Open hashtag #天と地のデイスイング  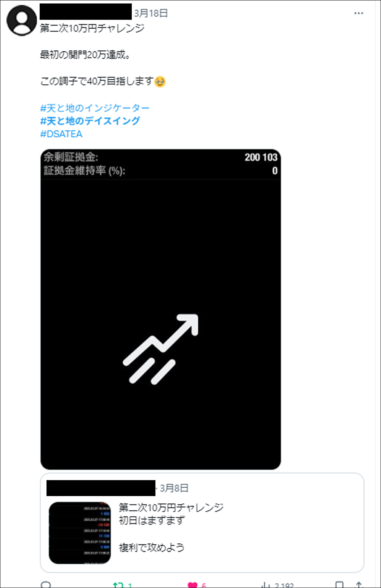90,121
